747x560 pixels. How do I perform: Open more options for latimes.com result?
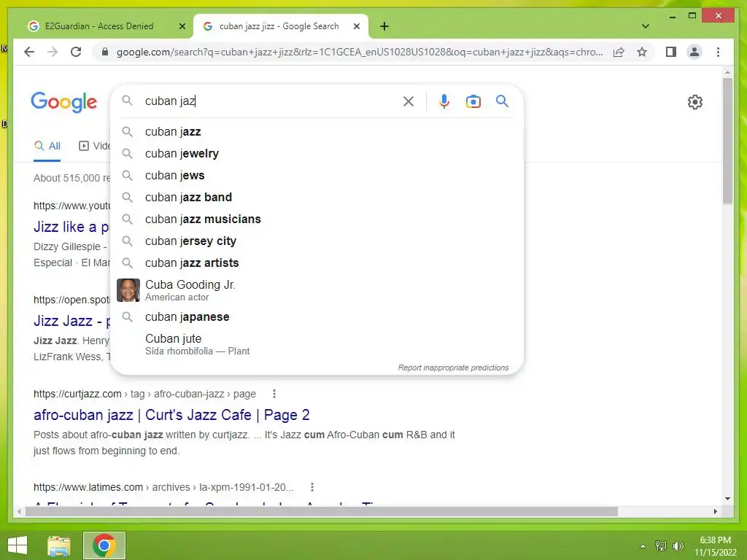[x=312, y=487]
